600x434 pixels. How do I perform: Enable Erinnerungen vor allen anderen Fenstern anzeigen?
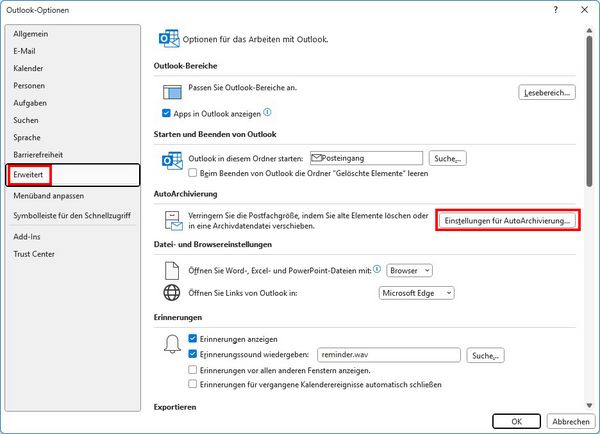[192, 370]
